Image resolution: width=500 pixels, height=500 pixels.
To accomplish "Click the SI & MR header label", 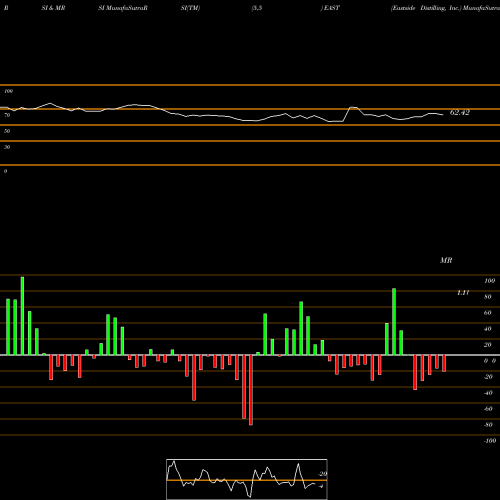I will 53,8.
